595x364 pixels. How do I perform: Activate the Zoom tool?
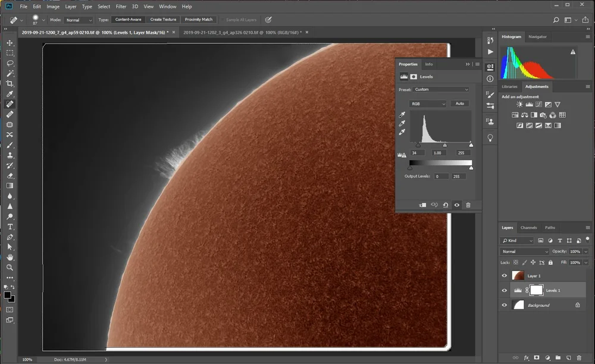coord(10,268)
